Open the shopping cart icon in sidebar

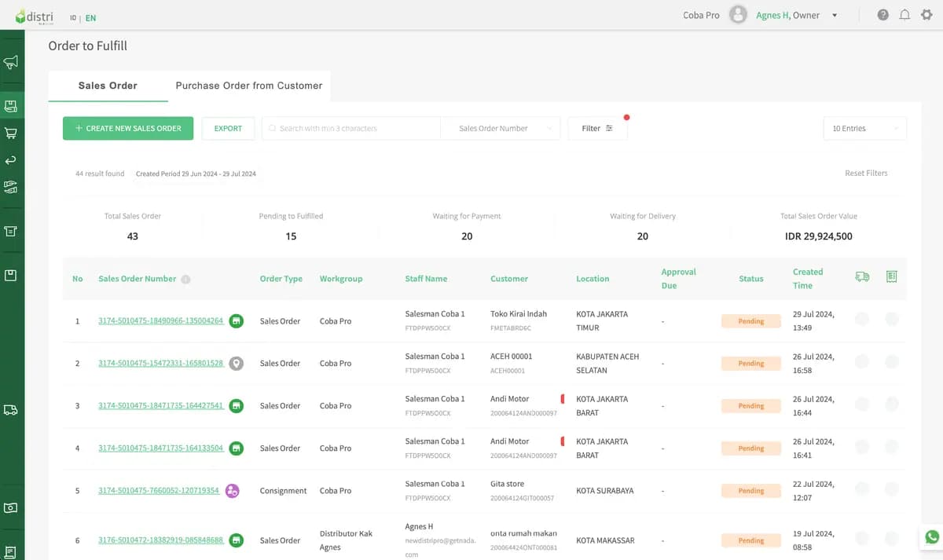tap(11, 133)
